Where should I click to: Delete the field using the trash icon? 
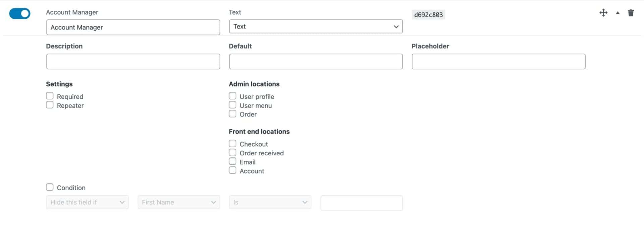tap(631, 13)
